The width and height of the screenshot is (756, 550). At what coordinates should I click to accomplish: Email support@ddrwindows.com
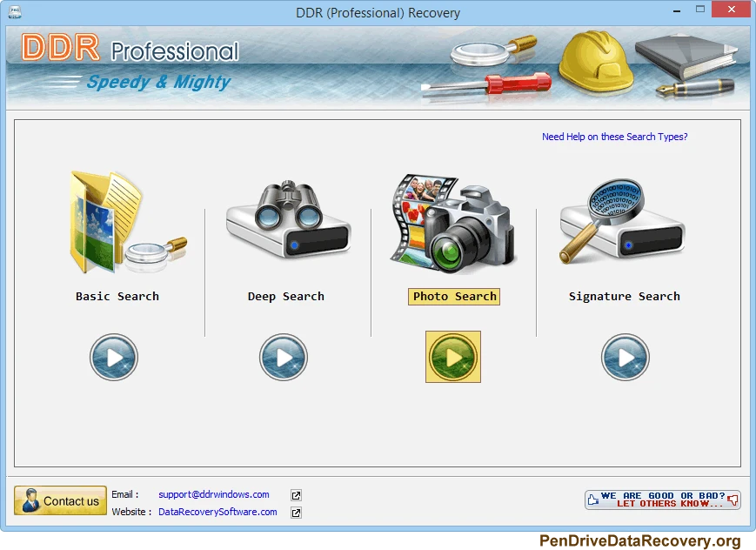(x=212, y=494)
